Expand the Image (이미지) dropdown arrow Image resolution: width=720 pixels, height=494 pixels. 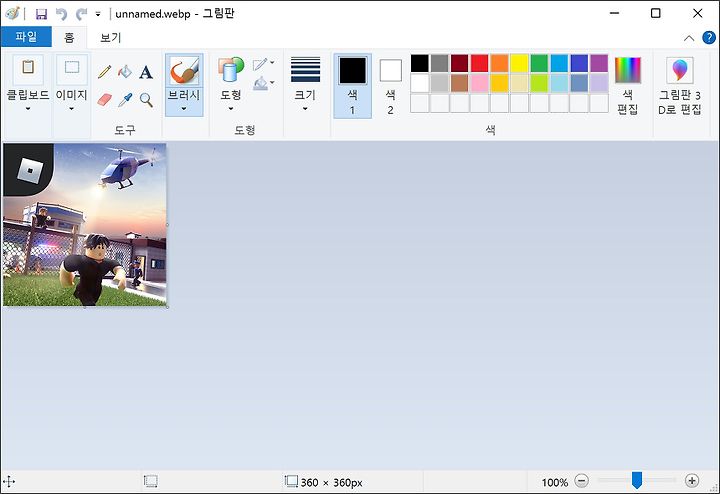[72, 109]
